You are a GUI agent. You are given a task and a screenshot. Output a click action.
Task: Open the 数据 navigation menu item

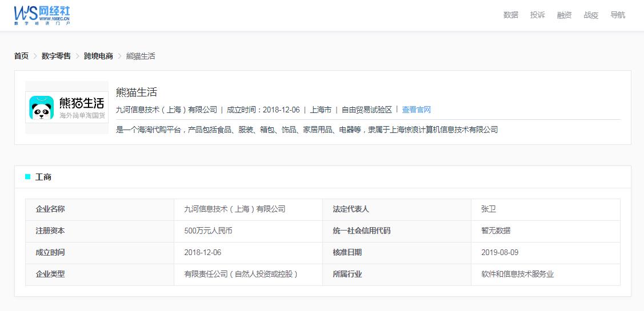[510, 15]
